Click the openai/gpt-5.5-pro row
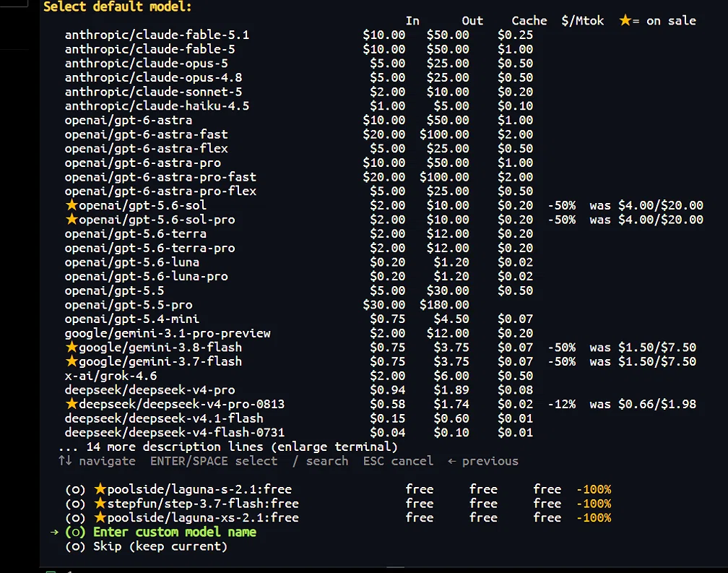 [267, 305]
